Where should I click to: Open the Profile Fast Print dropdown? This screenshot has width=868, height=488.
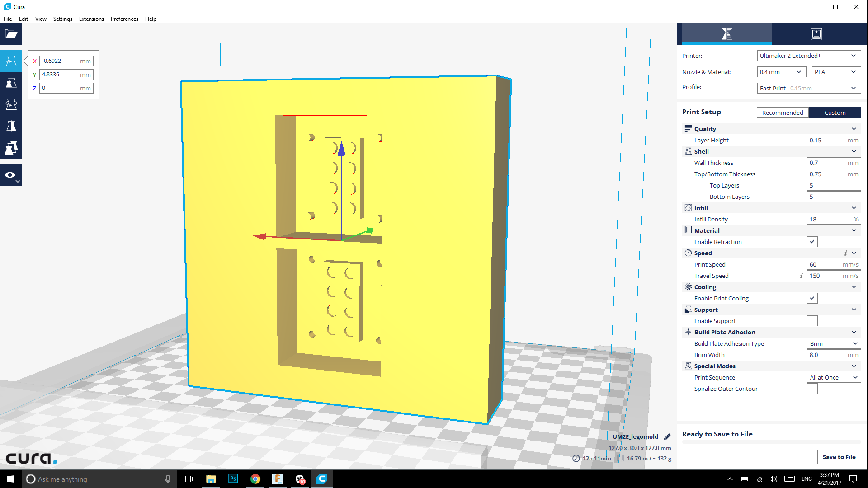[x=809, y=88]
